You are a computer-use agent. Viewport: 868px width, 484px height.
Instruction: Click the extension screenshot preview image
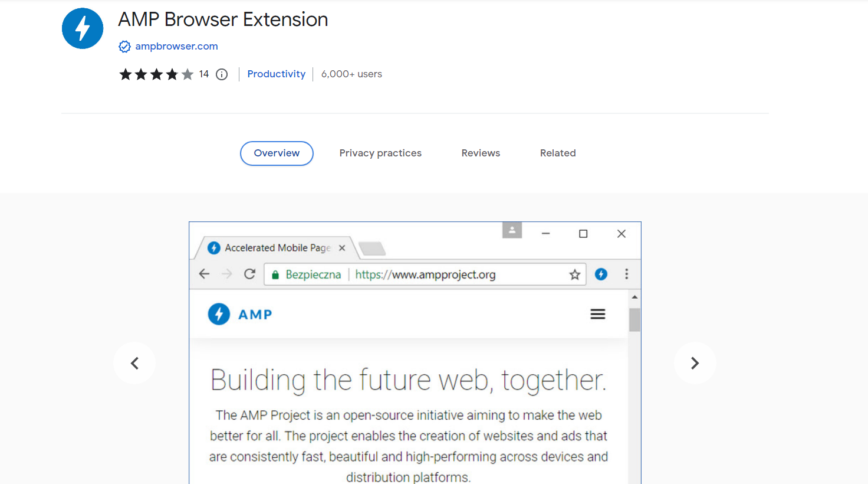tap(415, 353)
